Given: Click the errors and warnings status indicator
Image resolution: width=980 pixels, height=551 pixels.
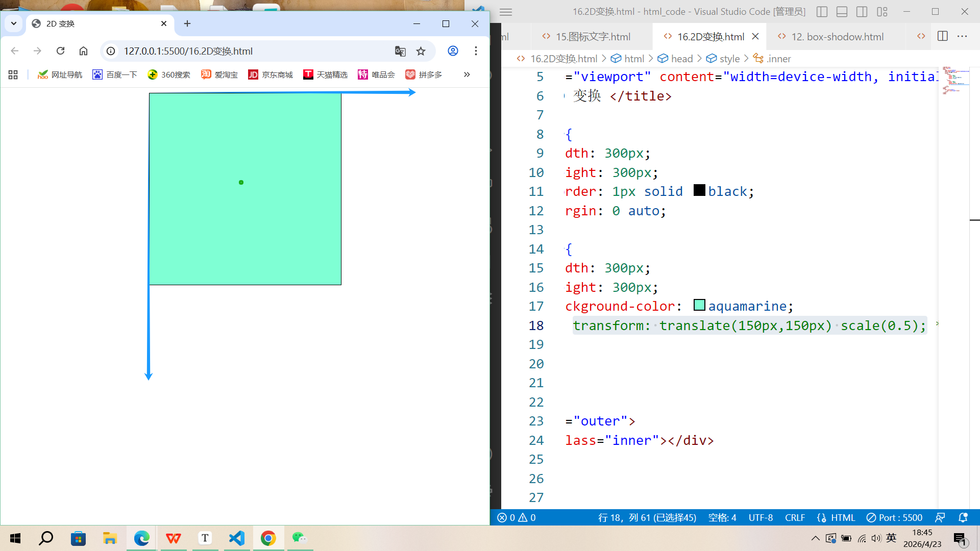Looking at the screenshot, I should tap(516, 517).
